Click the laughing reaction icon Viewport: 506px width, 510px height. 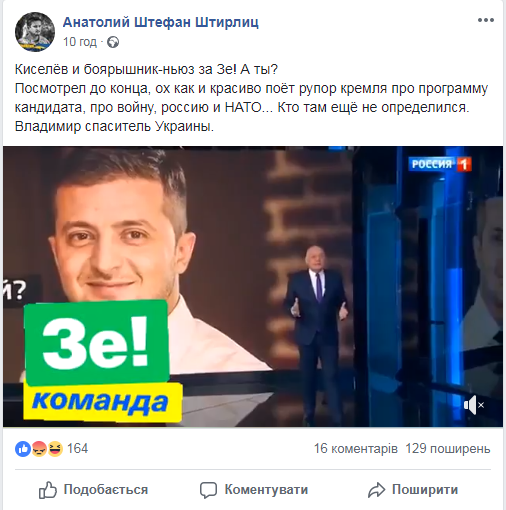pyautogui.click(x=55, y=449)
